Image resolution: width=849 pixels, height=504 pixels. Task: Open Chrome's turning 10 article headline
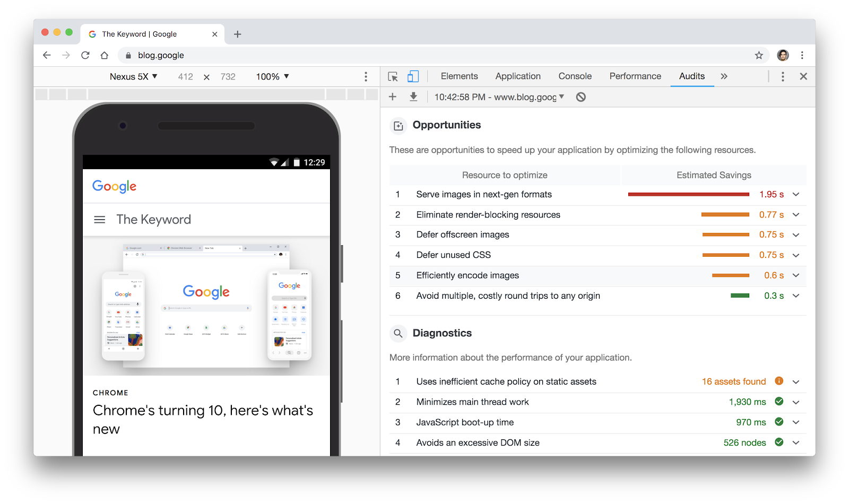[203, 420]
